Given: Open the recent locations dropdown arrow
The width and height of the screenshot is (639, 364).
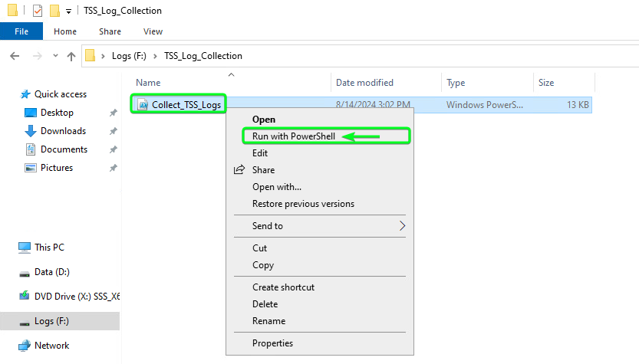Looking at the screenshot, I should coord(55,56).
